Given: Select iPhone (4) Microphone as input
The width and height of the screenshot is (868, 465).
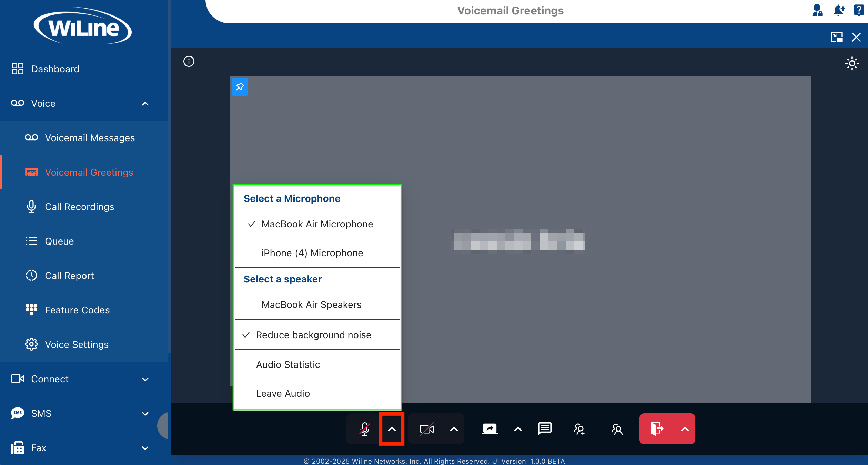Looking at the screenshot, I should click(x=312, y=253).
